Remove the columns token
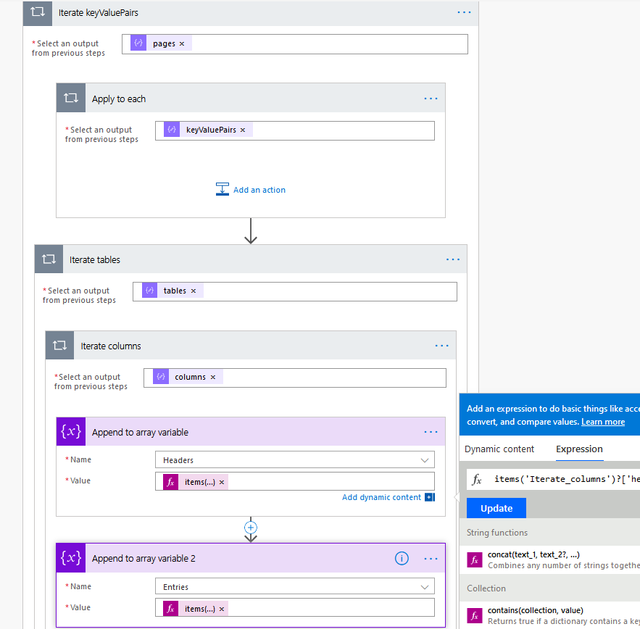Screen dimensions: 640x629 coord(213,377)
